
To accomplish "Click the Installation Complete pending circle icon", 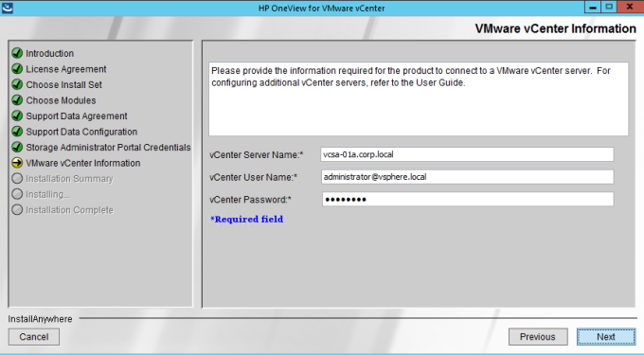I will [17, 210].
